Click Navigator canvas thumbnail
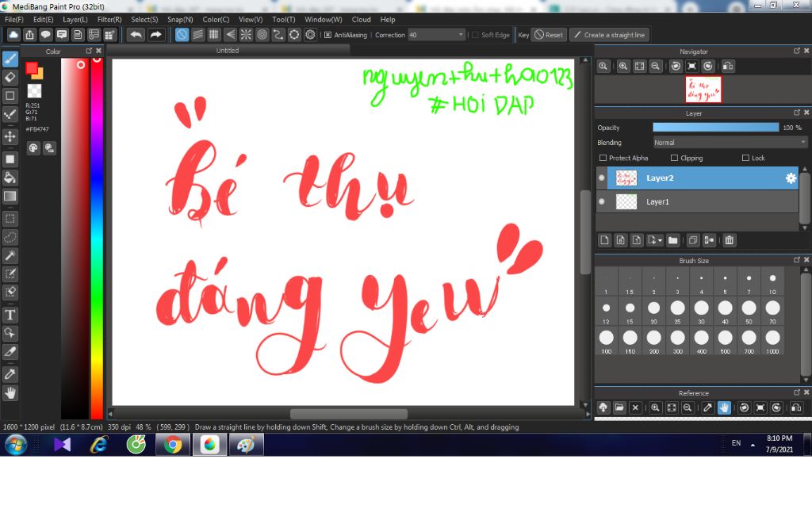The image size is (812, 524). pos(703,89)
